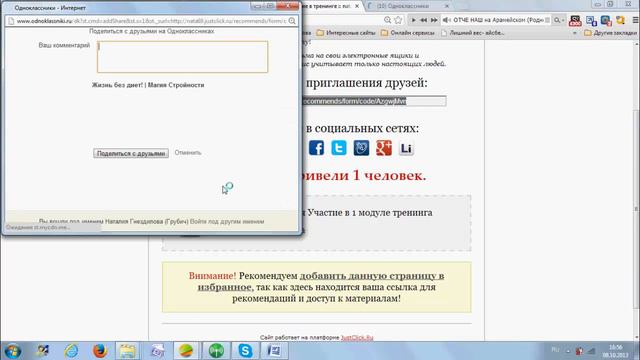Image resolution: width=640 pixels, height=360 pixels.
Task: Click the 'Ваш комментарий' text area
Action: point(182,57)
